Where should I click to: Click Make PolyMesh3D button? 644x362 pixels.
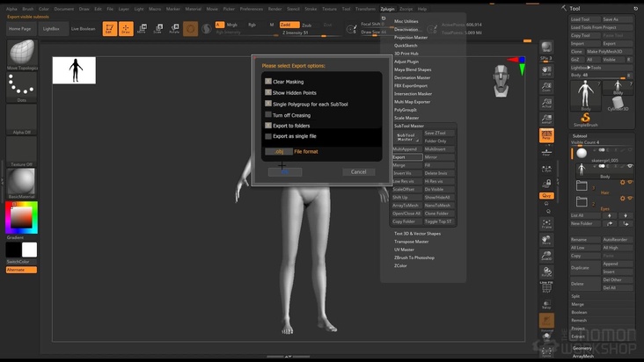coord(609,52)
